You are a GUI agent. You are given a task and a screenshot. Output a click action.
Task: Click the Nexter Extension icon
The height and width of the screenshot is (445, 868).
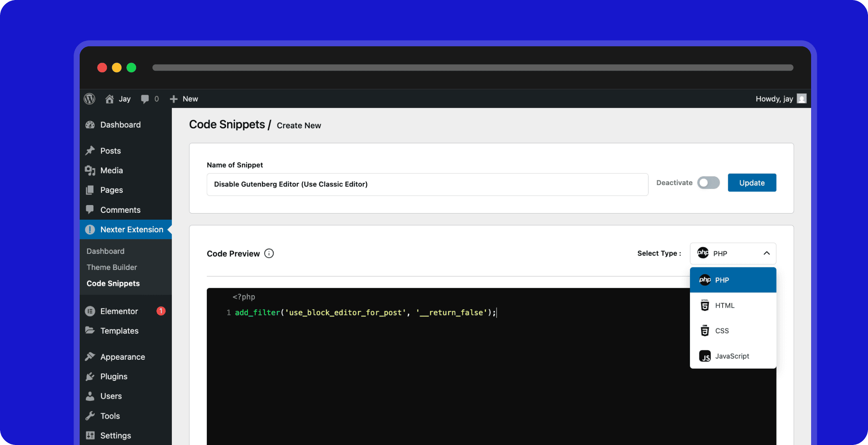90,229
